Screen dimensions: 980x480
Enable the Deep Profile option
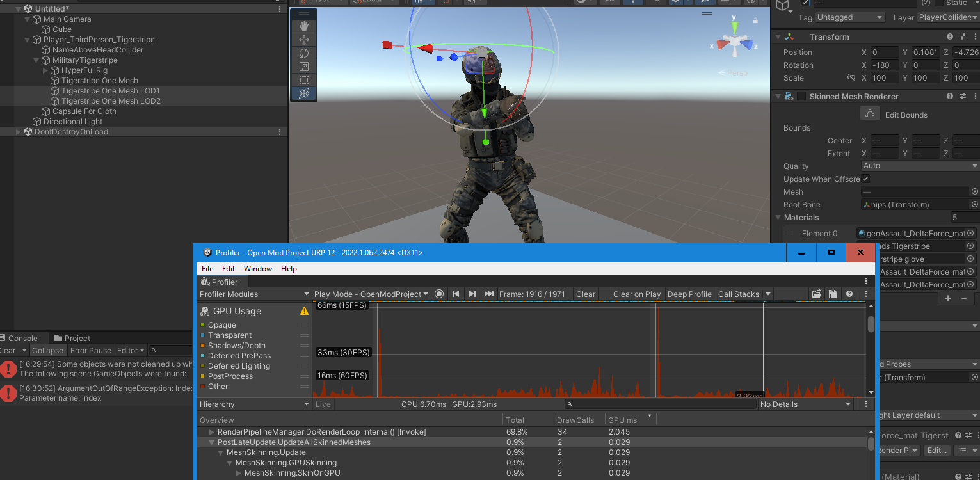tap(689, 294)
